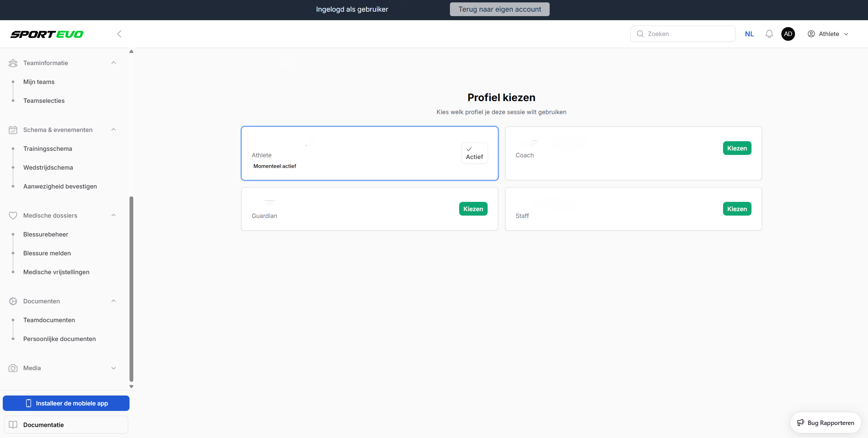
Task: Click Installeer de mobiele app button
Action: (66, 403)
